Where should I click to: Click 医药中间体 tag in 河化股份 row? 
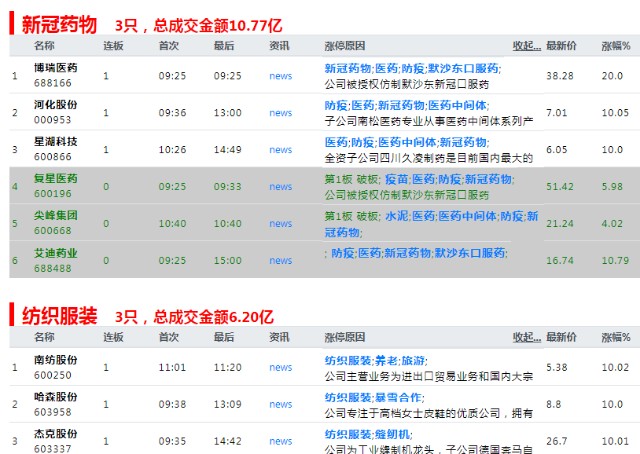coord(457,105)
